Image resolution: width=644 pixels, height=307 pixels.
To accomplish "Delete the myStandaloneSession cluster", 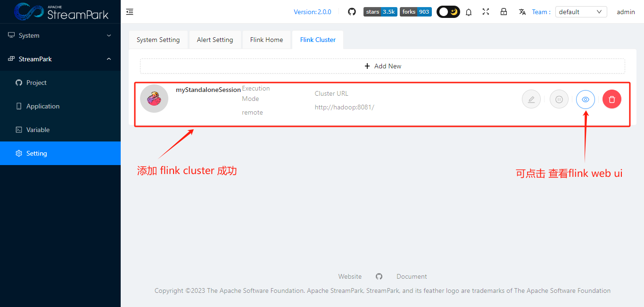I will pos(611,100).
